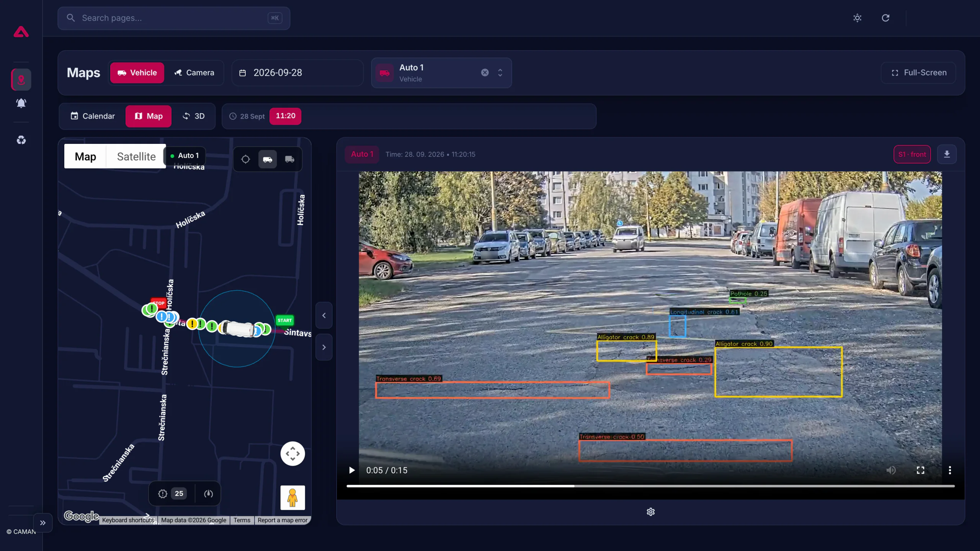Click the video volume icon
Image resolution: width=980 pixels, height=551 pixels.
[x=891, y=470]
